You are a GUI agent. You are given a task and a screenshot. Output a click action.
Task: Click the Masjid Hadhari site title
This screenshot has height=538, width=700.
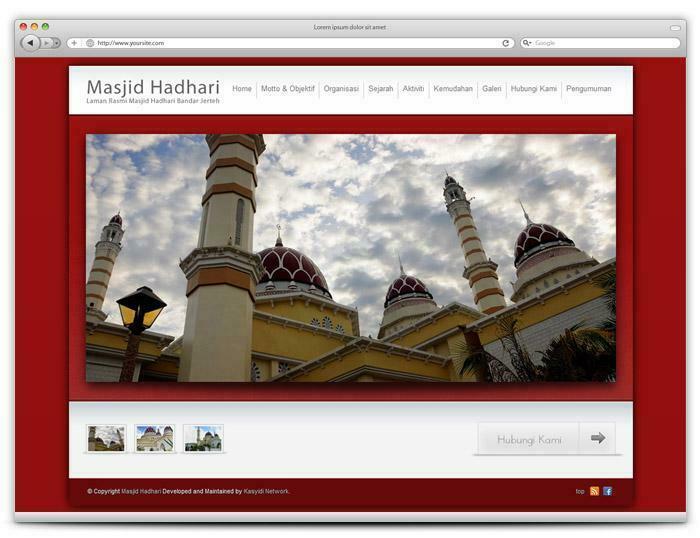tap(153, 87)
